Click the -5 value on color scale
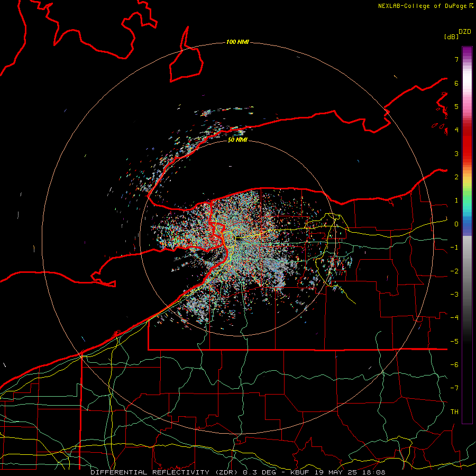Image resolution: width=476 pixels, height=476 pixels. pyautogui.click(x=454, y=342)
